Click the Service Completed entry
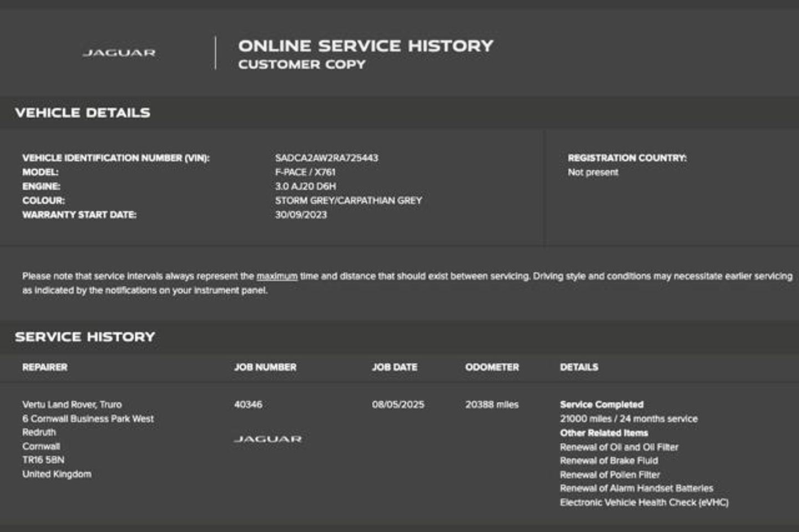The height and width of the screenshot is (532, 799). (x=601, y=404)
